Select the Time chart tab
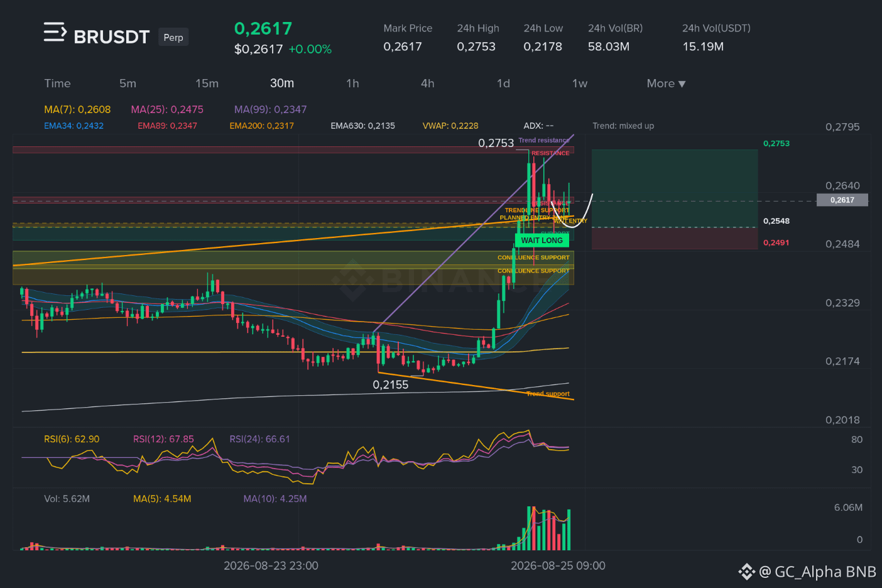Screen dimensions: 882x588 pos(57,84)
